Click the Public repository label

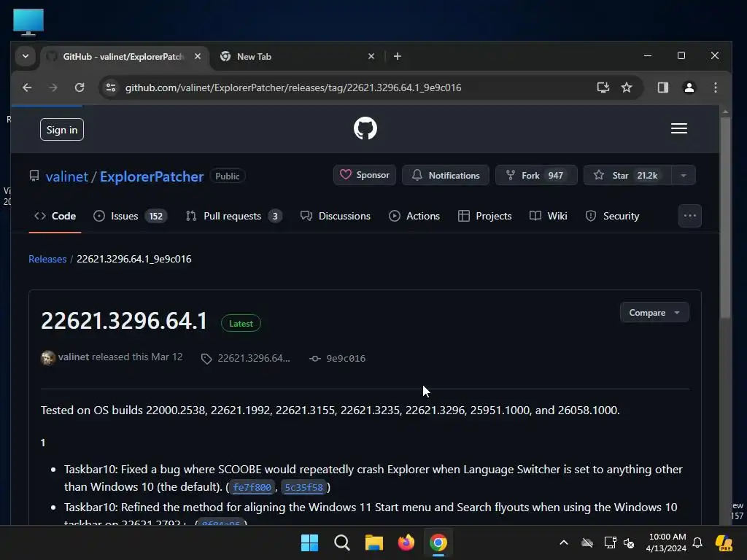pyautogui.click(x=228, y=176)
